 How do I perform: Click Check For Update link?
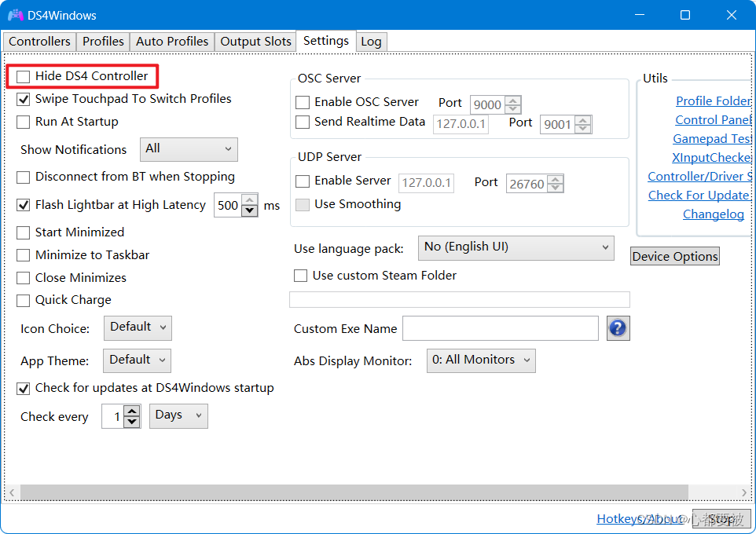click(x=699, y=196)
